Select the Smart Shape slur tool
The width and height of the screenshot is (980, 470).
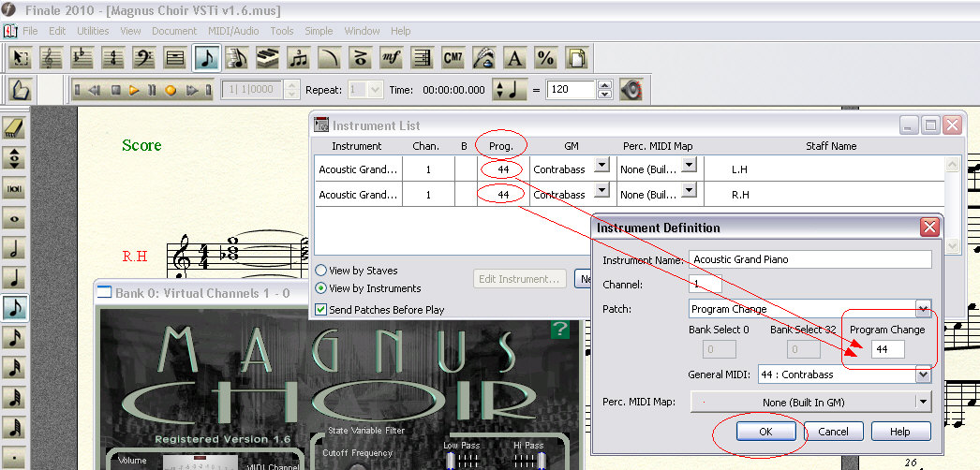(329, 58)
